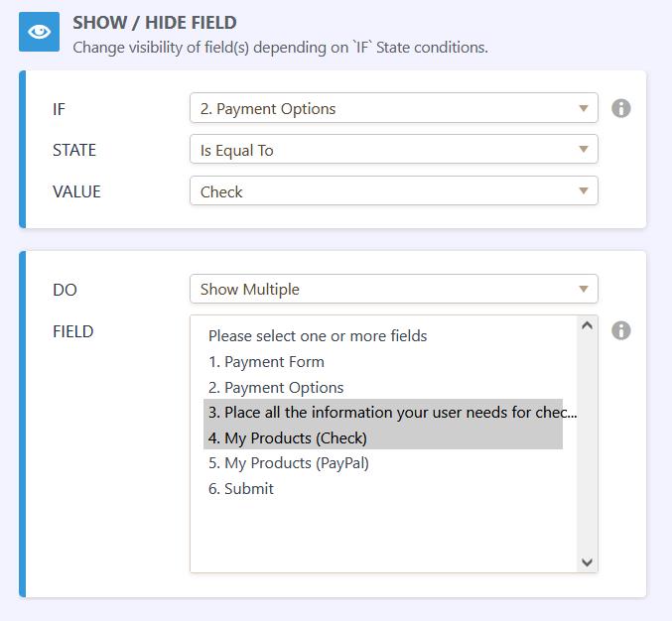
Task: Deselect '4. My Products (Check)' field entry
Action: point(296,438)
